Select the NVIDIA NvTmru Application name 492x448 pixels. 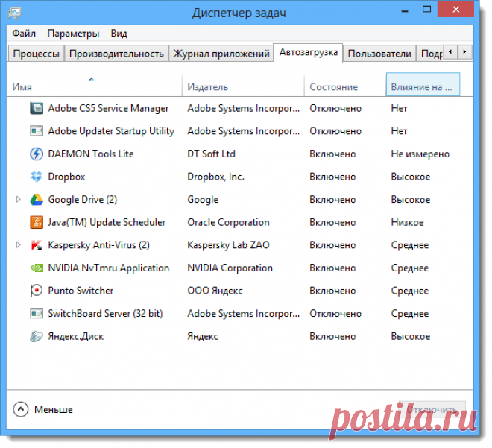(109, 268)
